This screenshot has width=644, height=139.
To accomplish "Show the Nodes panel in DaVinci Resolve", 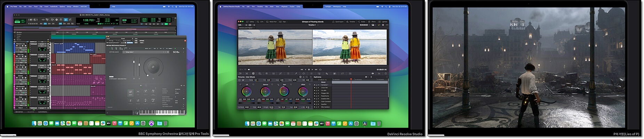I will [362, 22].
